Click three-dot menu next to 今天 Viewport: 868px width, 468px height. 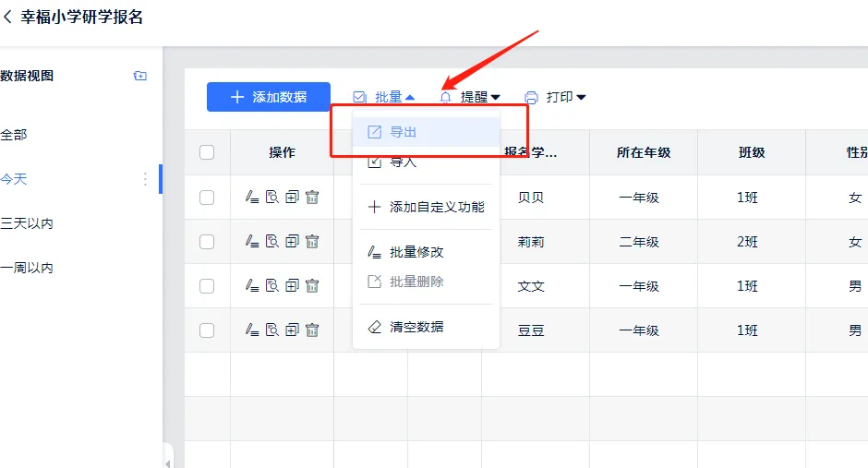[x=145, y=179]
